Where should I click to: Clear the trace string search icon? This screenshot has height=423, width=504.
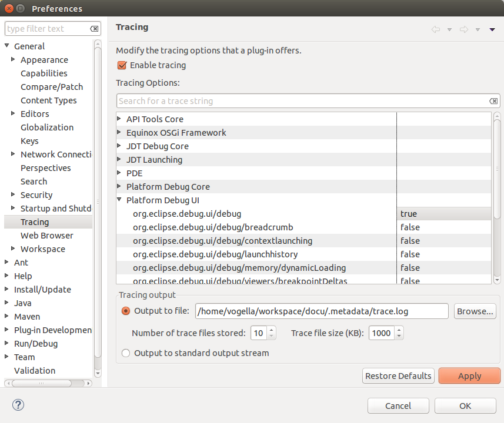pos(493,101)
